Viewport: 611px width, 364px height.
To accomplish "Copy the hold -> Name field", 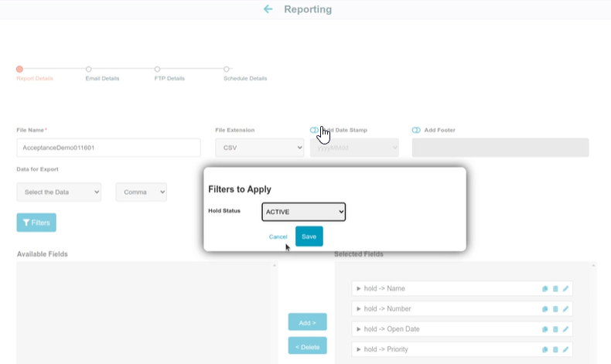I will [544, 288].
